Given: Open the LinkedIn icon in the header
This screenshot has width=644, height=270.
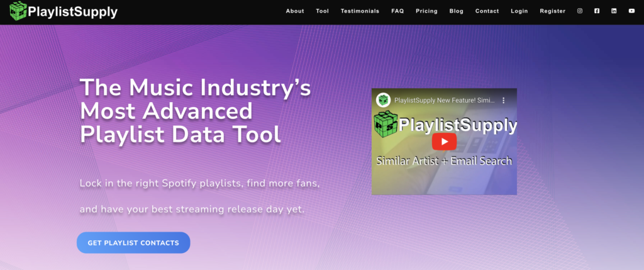Looking at the screenshot, I should point(614,11).
